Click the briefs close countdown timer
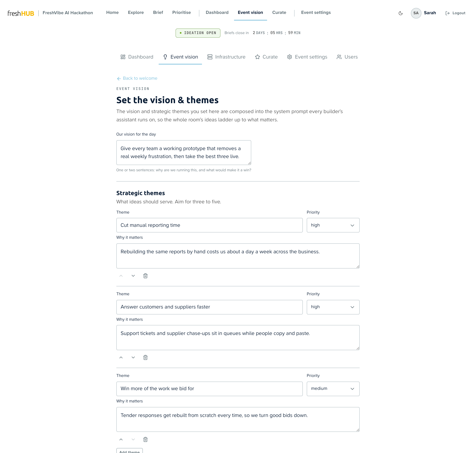The width and height of the screenshot is (476, 453). point(276,33)
